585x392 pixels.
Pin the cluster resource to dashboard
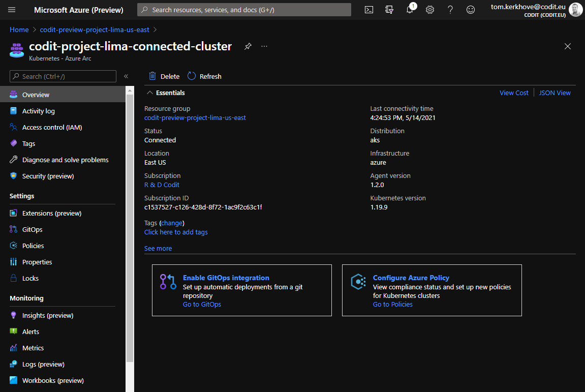[248, 46]
